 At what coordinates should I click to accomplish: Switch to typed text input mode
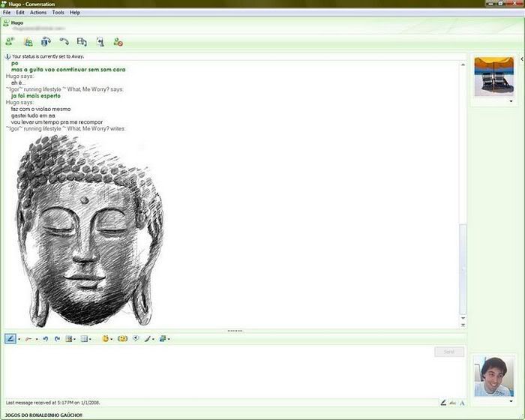pos(453,403)
